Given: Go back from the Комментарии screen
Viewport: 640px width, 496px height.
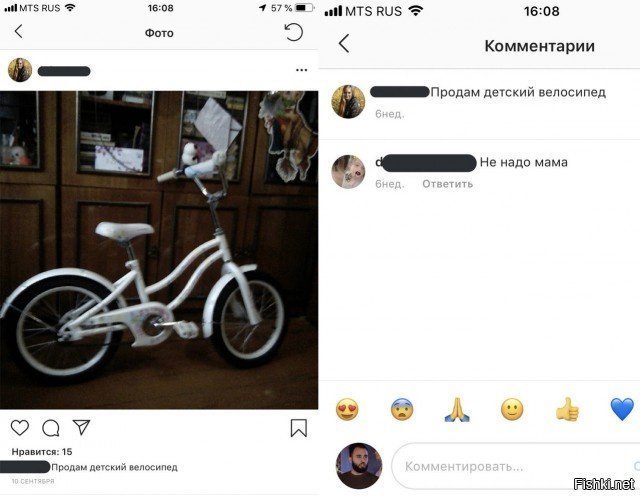Looking at the screenshot, I should (x=344, y=43).
